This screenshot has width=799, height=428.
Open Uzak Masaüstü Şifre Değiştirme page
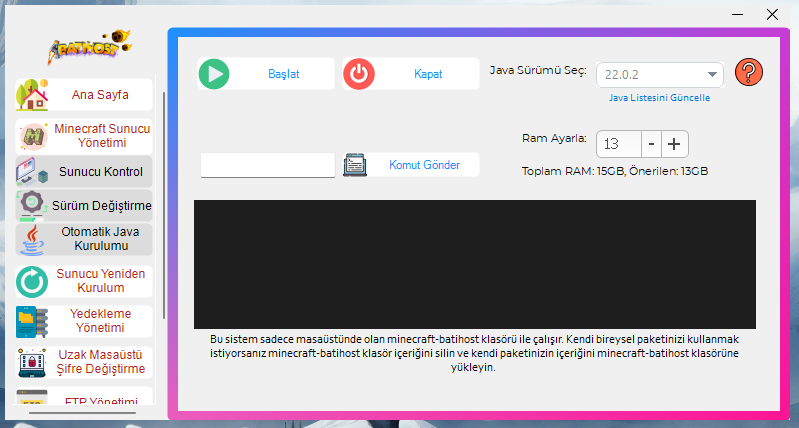pos(84,362)
